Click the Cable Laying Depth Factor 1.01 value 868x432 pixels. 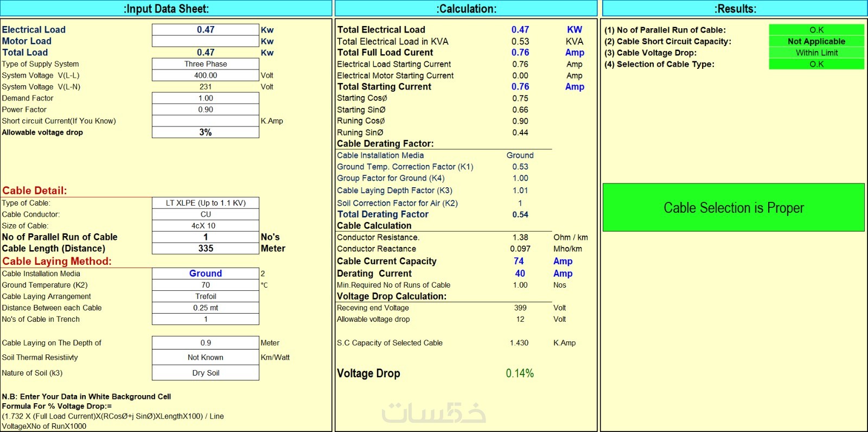(x=520, y=190)
